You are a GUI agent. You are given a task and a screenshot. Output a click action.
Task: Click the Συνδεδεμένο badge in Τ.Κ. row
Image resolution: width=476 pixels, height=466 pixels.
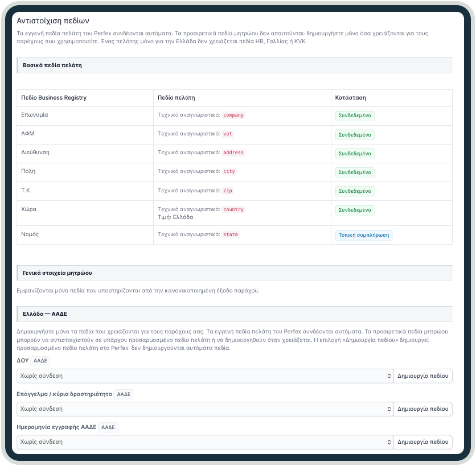355,191
